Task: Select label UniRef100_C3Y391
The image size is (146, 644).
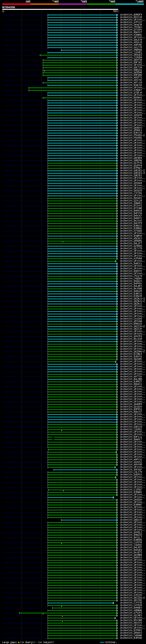Action: 131,193
